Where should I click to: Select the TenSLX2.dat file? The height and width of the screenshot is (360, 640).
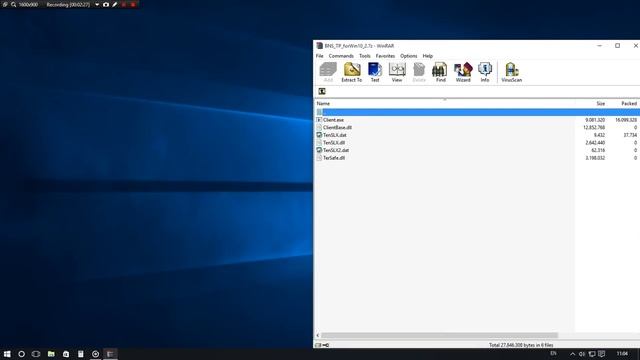[336, 150]
